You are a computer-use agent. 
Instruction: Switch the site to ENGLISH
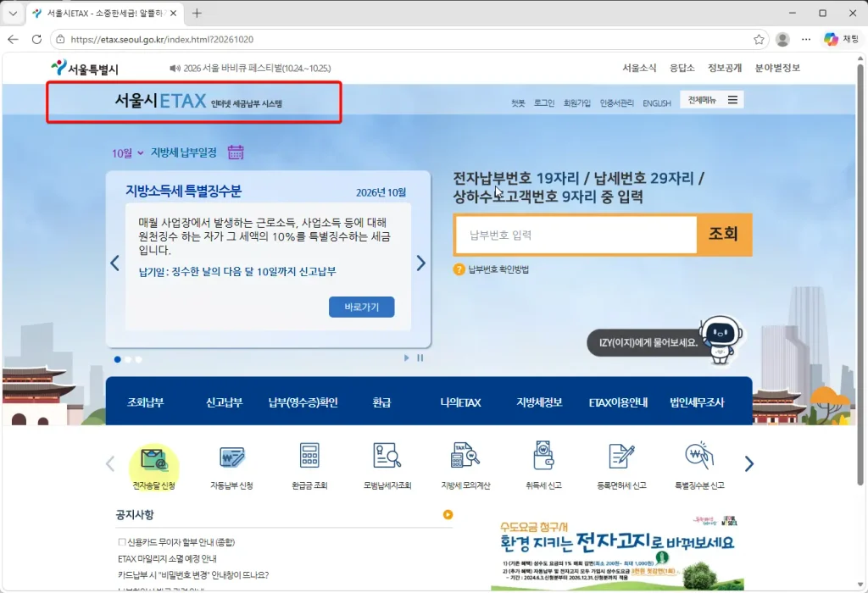[x=657, y=103]
